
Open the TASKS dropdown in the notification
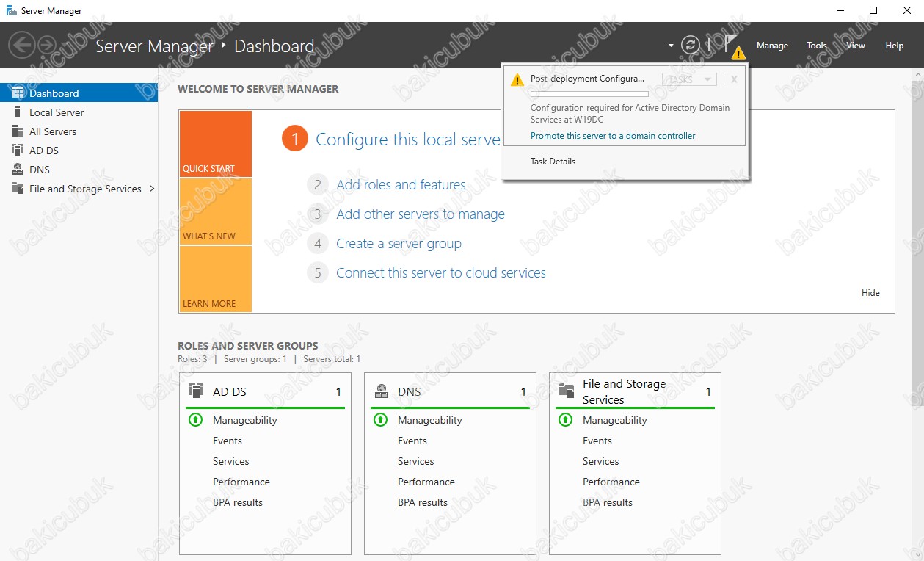pyautogui.click(x=689, y=79)
